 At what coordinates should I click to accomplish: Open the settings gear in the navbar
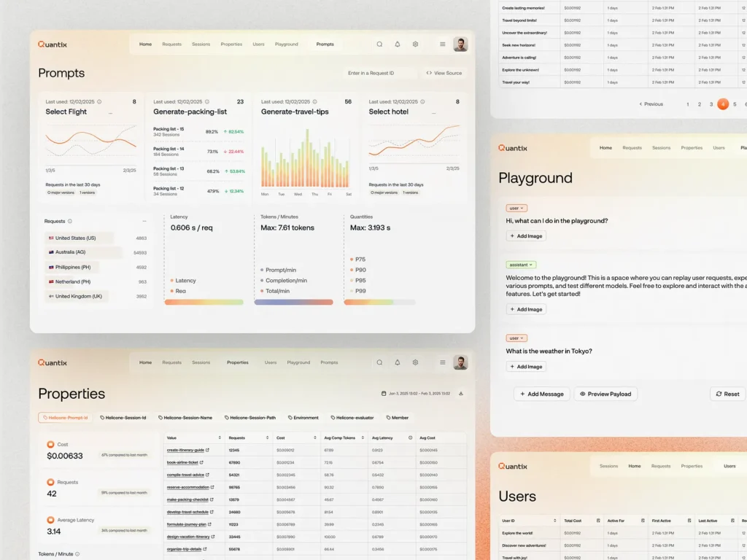click(x=415, y=44)
